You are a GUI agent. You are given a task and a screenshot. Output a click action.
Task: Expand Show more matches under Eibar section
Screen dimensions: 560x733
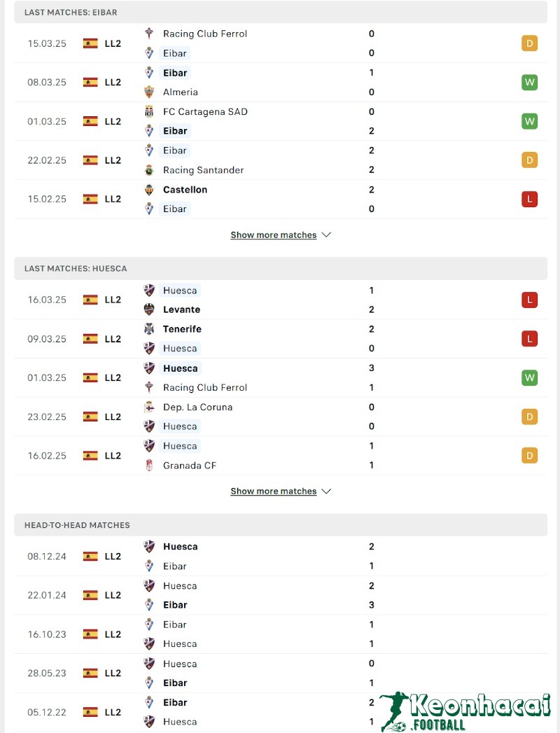point(274,235)
